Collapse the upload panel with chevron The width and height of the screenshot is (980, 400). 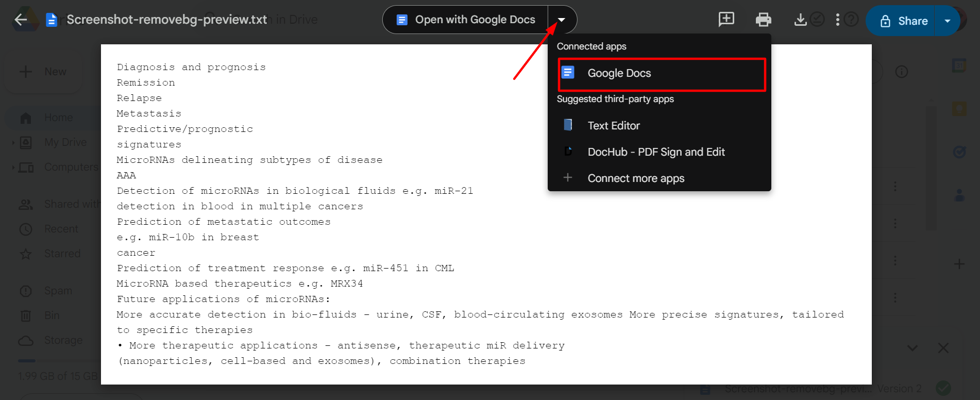pyautogui.click(x=912, y=348)
